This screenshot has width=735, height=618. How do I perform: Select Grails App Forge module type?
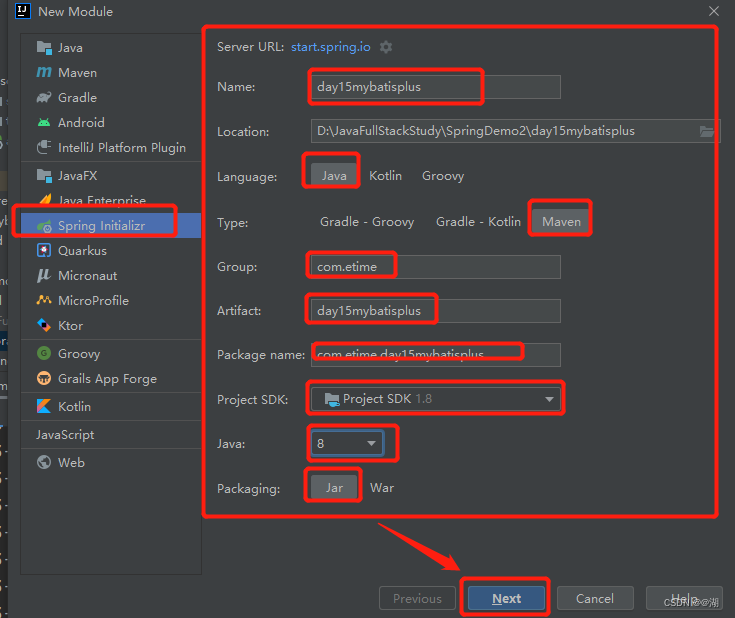click(x=111, y=378)
